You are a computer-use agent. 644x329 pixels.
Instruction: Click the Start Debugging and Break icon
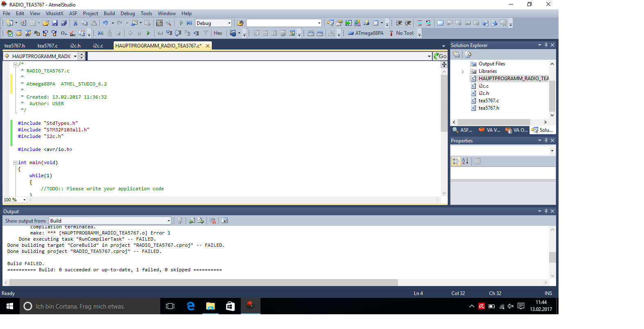[x=189, y=23]
